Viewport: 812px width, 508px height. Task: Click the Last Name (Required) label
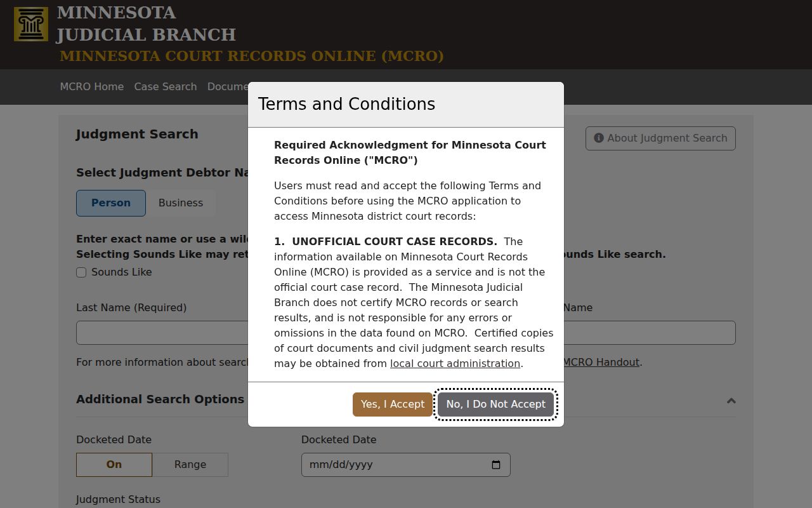click(131, 308)
